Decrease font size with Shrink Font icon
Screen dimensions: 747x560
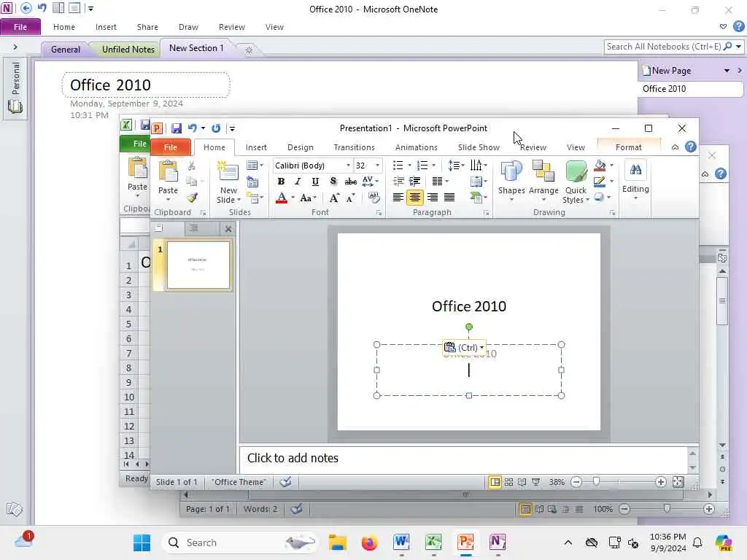tap(351, 198)
